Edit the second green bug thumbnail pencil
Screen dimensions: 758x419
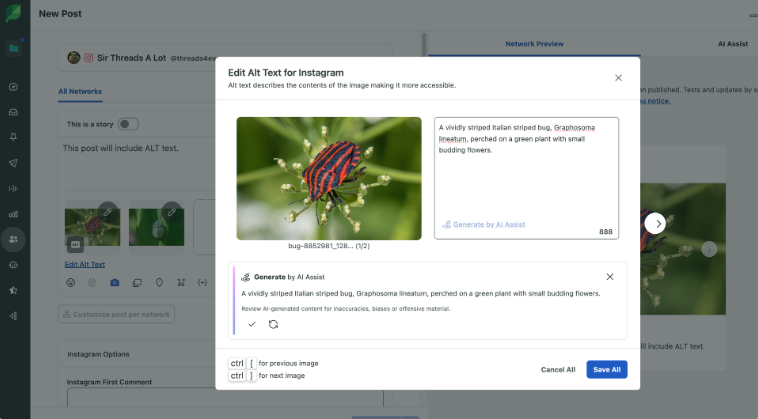tap(171, 212)
